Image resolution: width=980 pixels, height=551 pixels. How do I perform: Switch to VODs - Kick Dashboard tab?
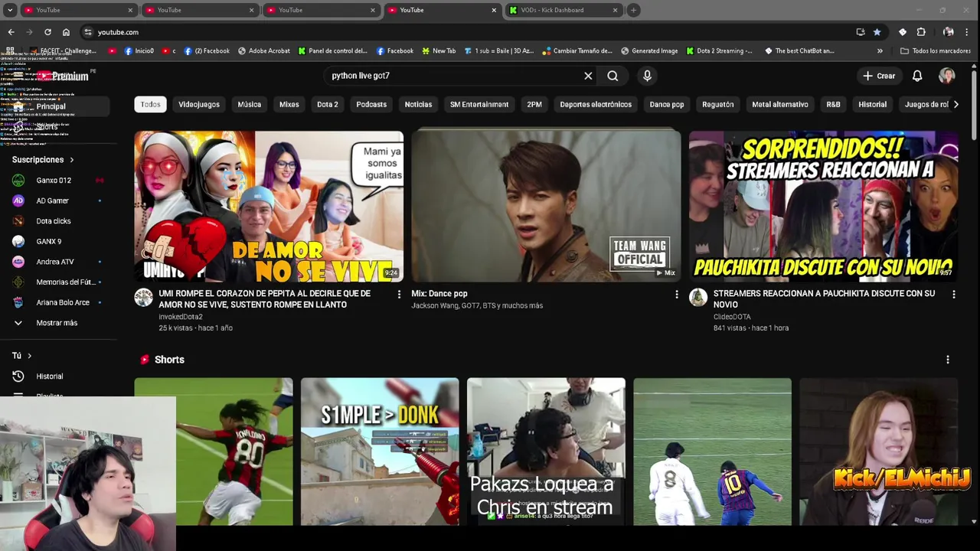pyautogui.click(x=565, y=10)
